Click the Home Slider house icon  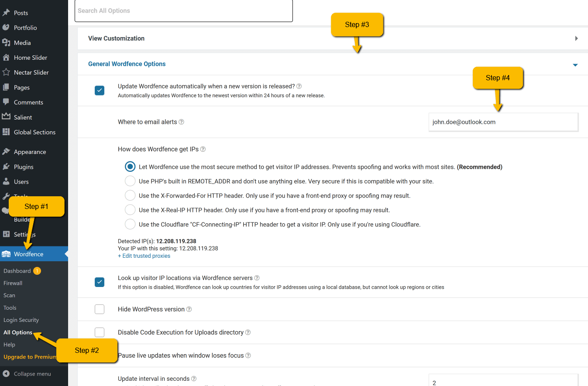[6, 58]
